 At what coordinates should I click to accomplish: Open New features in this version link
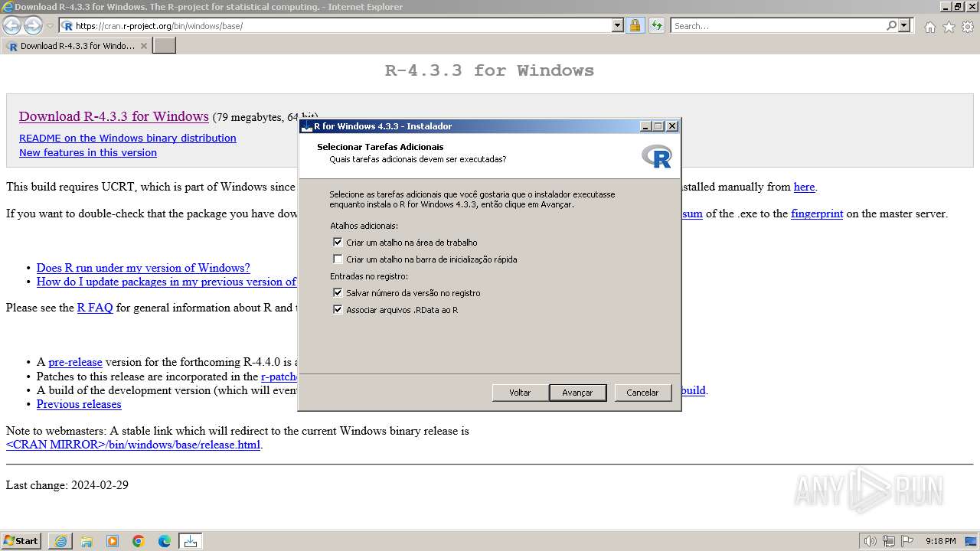(x=88, y=153)
